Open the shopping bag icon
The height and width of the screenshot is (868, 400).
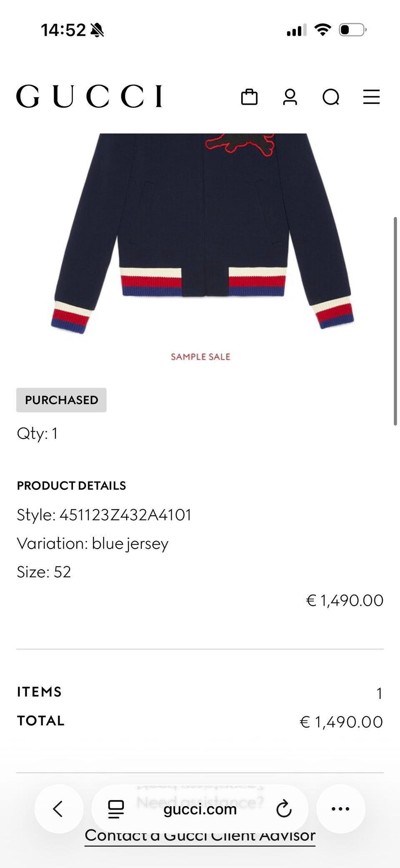pyautogui.click(x=249, y=97)
